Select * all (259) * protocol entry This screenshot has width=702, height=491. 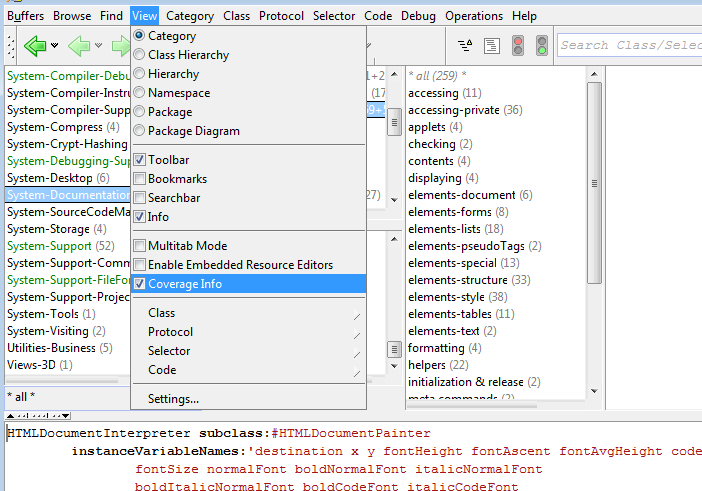tap(437, 76)
